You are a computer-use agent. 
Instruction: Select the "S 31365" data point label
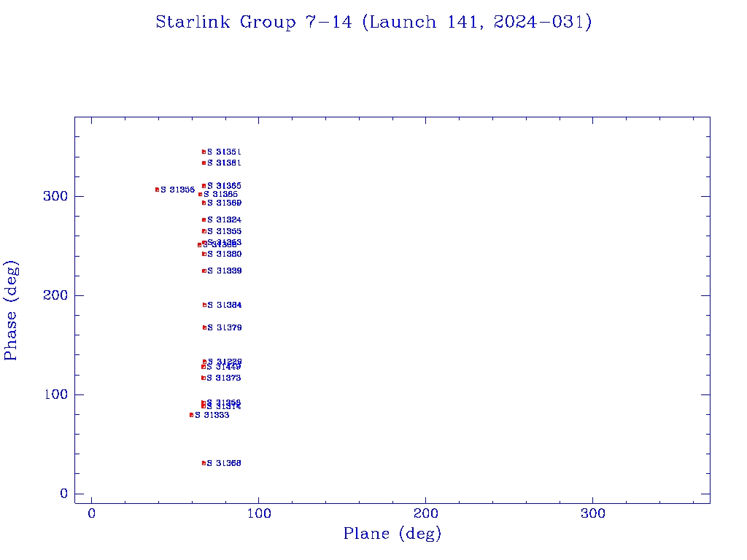click(x=224, y=186)
